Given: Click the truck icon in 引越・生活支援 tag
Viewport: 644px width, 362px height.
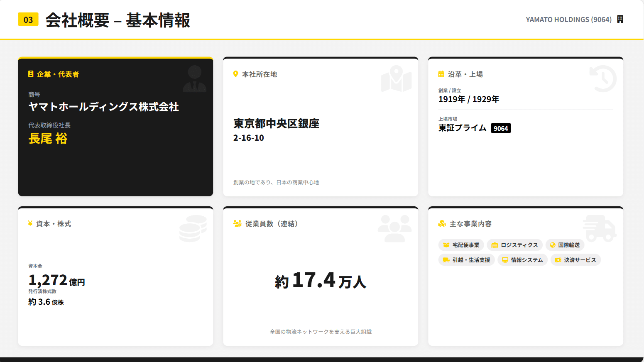Looking at the screenshot, I should click(x=446, y=260).
